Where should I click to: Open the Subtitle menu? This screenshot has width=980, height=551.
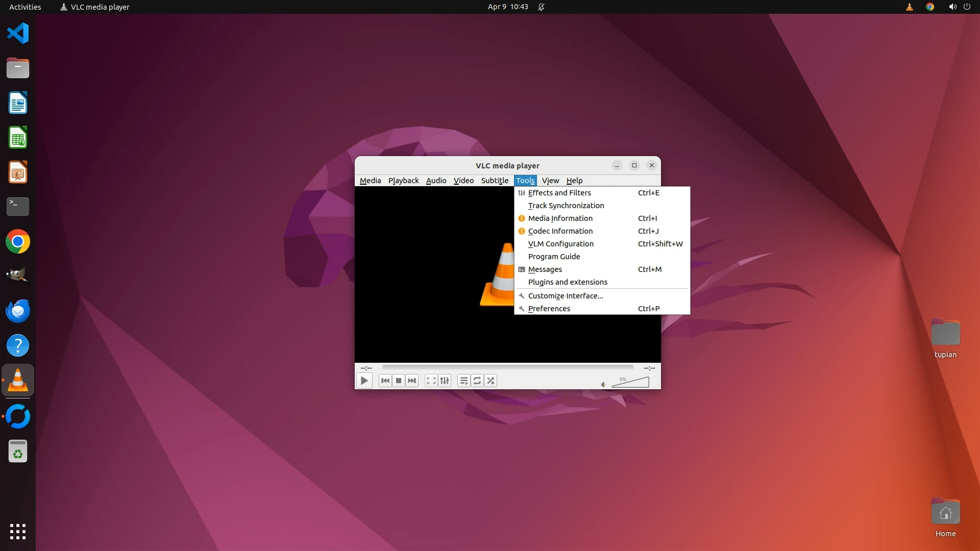494,181
